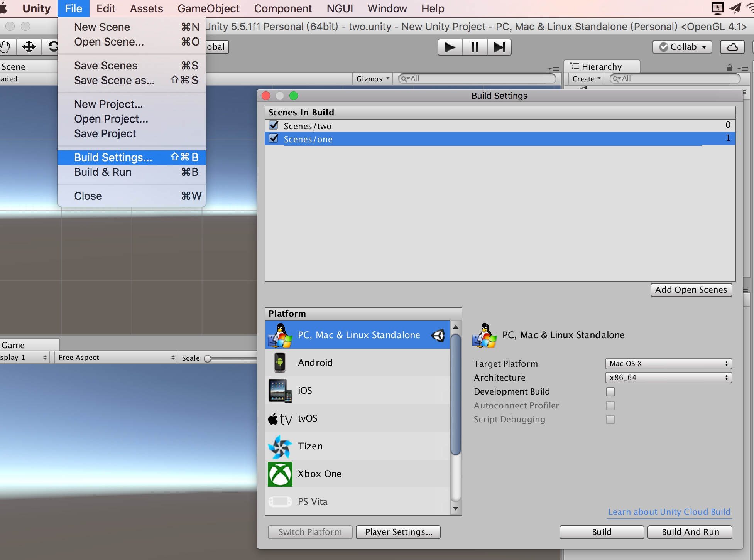Screen dimensions: 754x560
Task: Open the Assets menu
Action: [146, 8]
